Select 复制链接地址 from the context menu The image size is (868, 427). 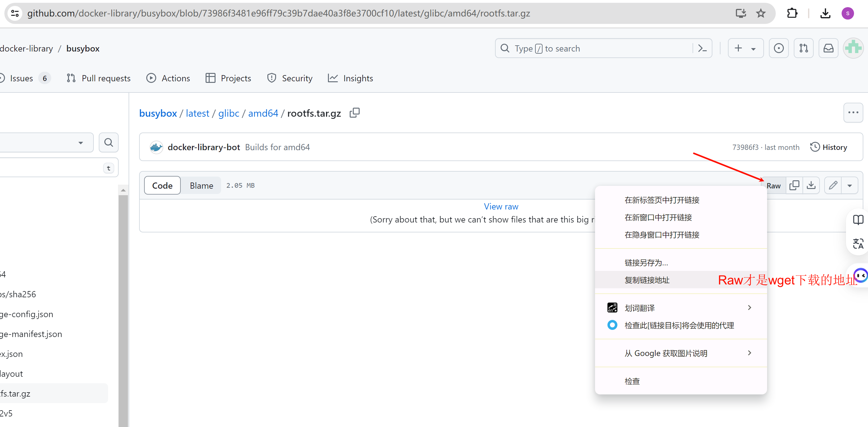pos(647,280)
